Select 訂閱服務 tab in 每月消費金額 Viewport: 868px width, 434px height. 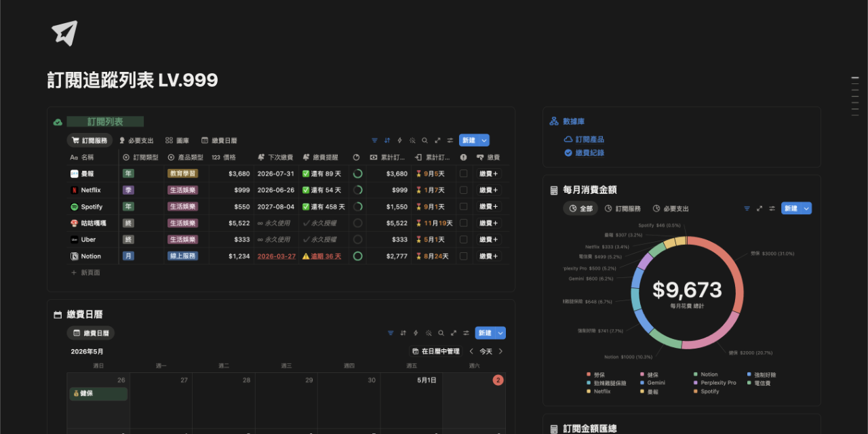click(623, 208)
